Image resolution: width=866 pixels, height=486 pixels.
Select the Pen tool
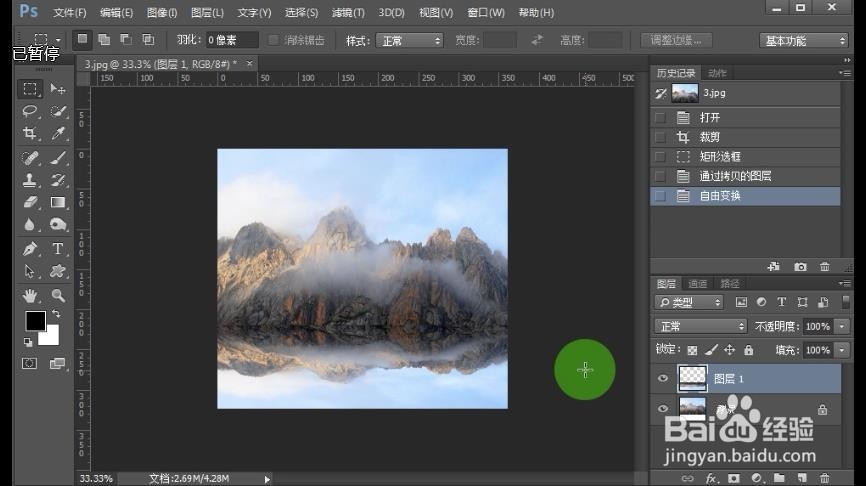coord(30,249)
